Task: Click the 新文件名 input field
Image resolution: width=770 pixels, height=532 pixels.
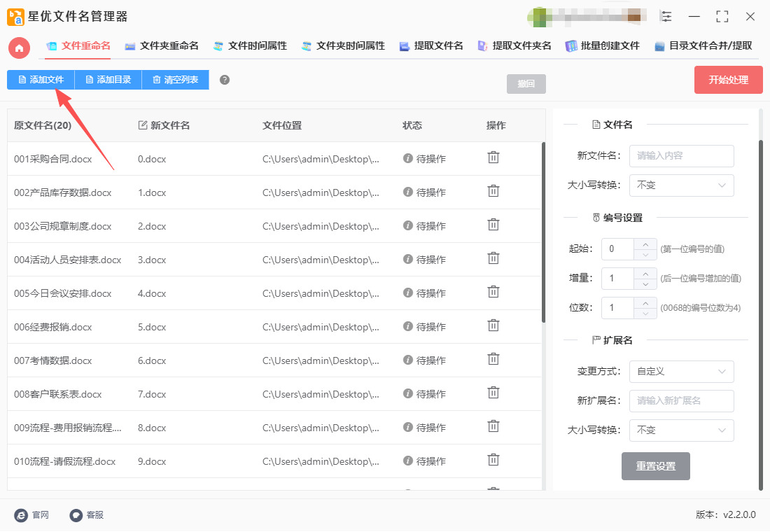Action: point(681,155)
